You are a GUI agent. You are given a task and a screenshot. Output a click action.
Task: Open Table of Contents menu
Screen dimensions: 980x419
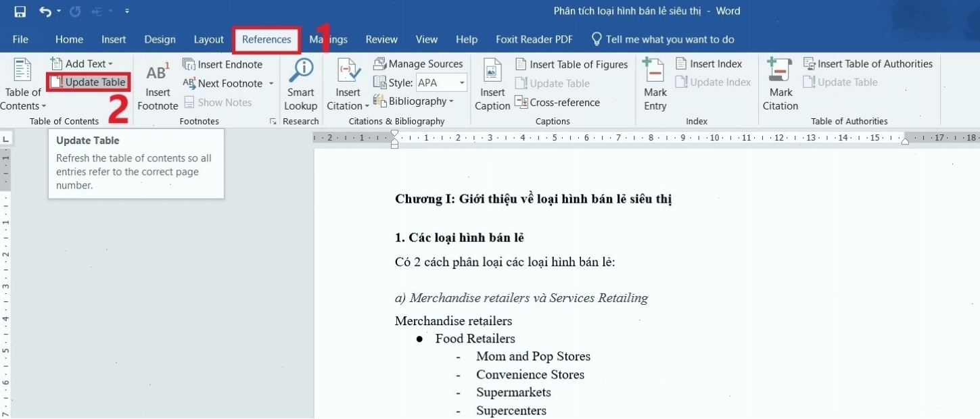click(x=23, y=85)
